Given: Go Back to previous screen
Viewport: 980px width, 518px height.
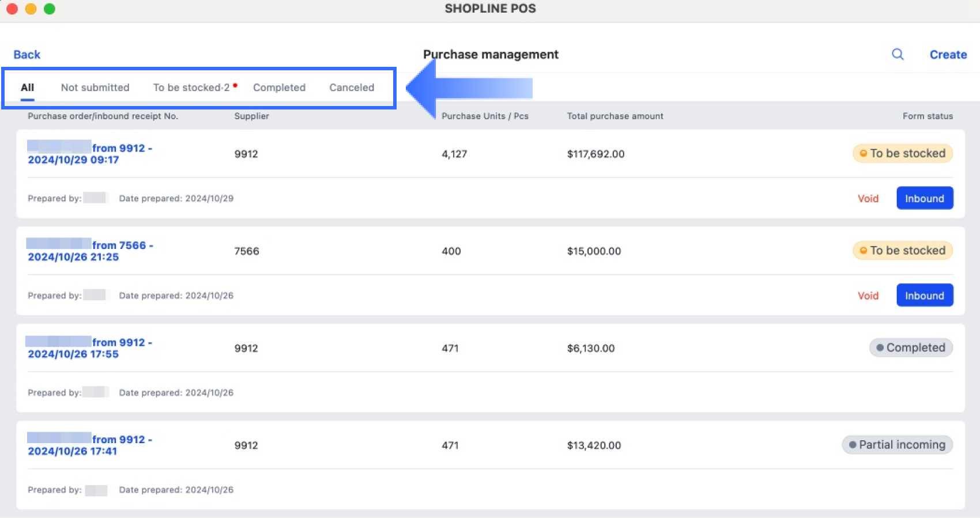Looking at the screenshot, I should [27, 55].
